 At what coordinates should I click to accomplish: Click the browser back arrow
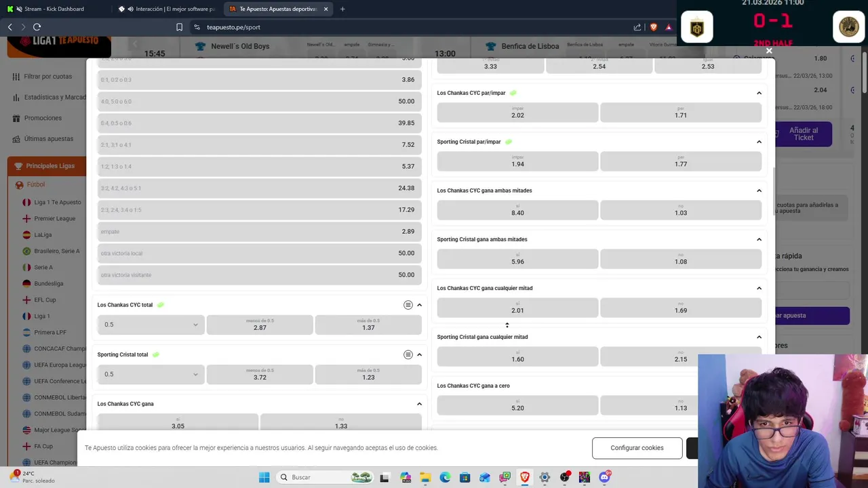(x=10, y=27)
